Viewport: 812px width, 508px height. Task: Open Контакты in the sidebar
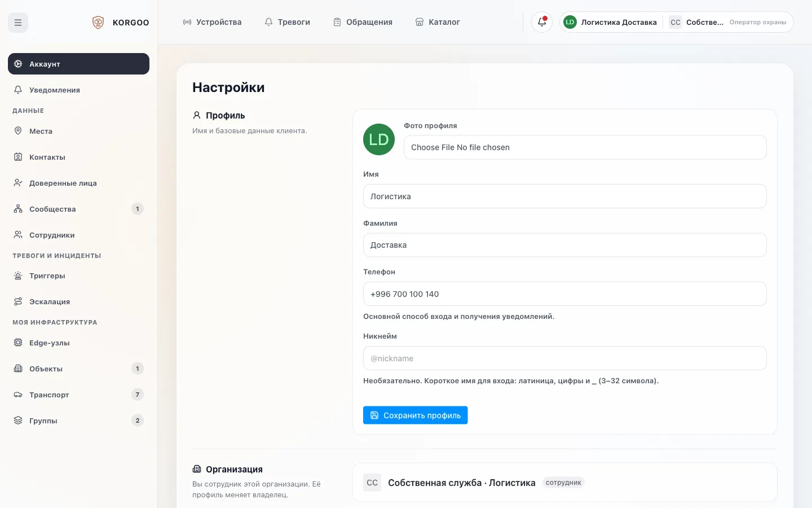[x=79, y=157]
